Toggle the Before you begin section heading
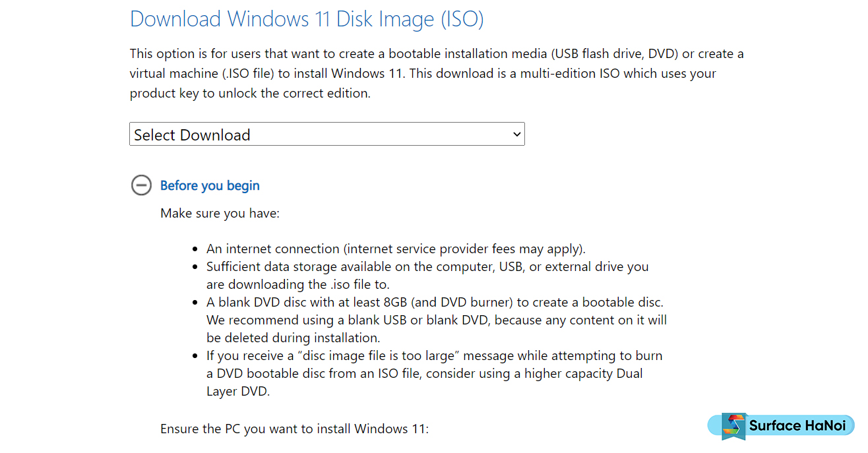This screenshot has height=453, width=868. (210, 186)
